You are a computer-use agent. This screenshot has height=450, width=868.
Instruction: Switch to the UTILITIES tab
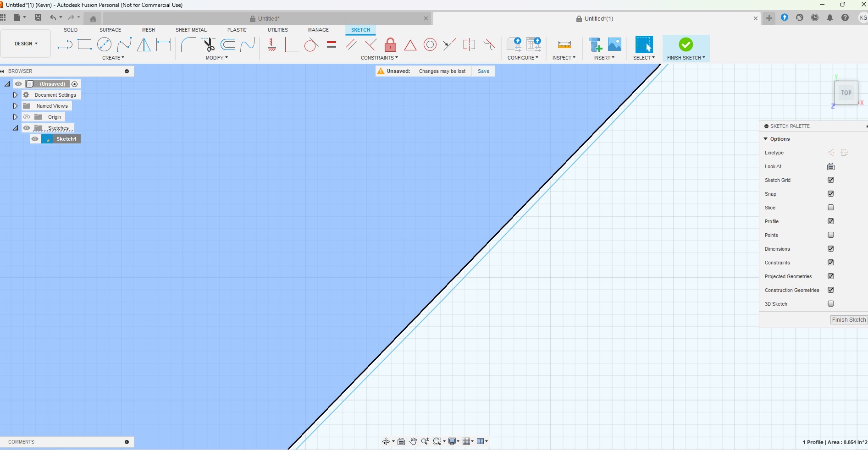278,30
